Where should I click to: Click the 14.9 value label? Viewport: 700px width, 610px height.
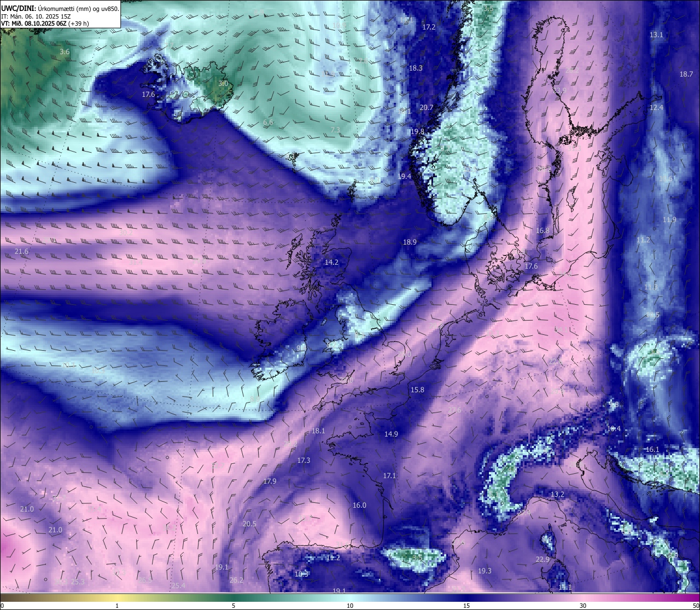pyautogui.click(x=391, y=434)
